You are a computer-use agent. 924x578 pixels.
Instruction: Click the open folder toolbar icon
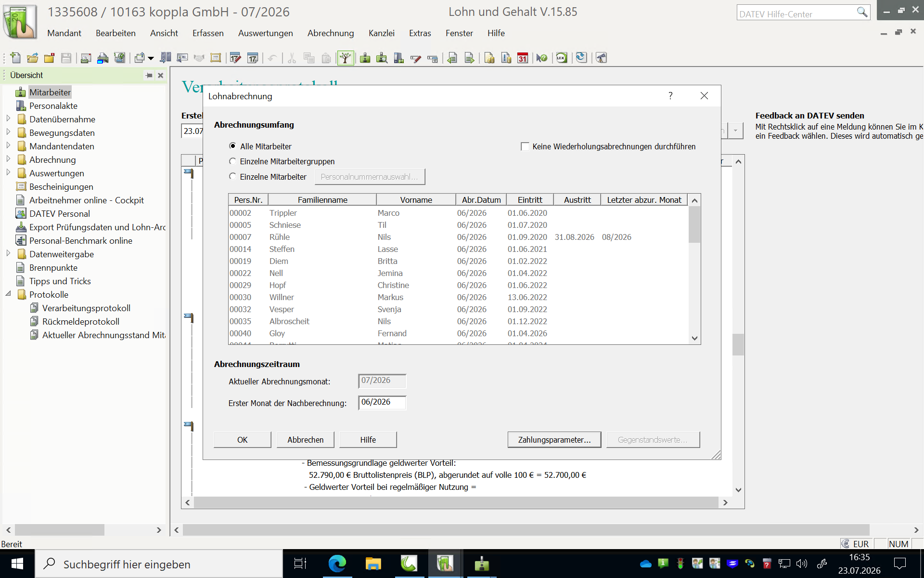32,58
